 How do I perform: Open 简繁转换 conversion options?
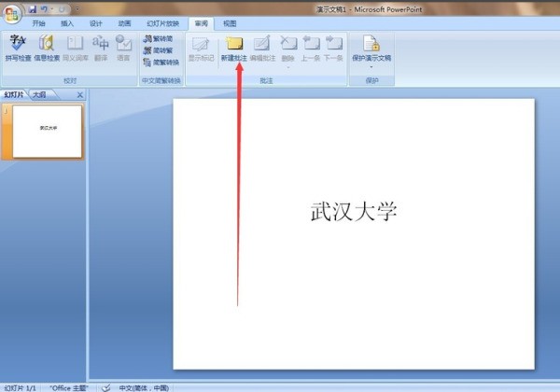click(x=160, y=62)
